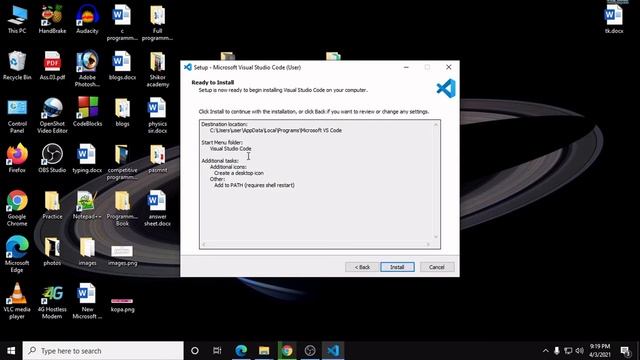Image resolution: width=640 pixels, height=360 pixels.
Task: Click the Install button
Action: [x=397, y=267]
